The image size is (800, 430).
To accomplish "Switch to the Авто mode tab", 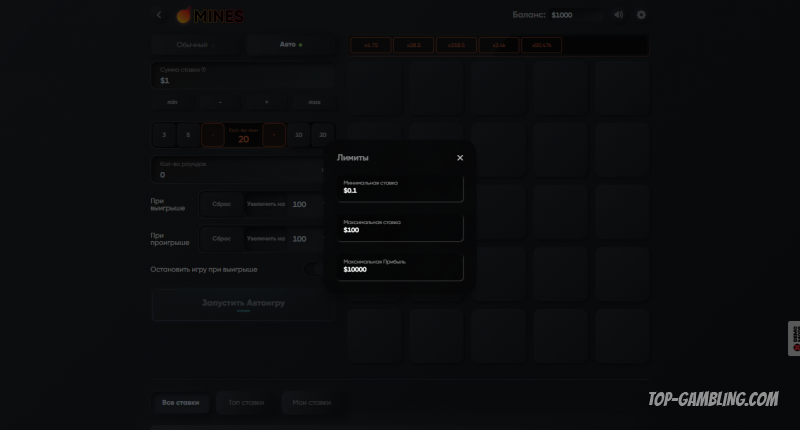I will pos(290,45).
